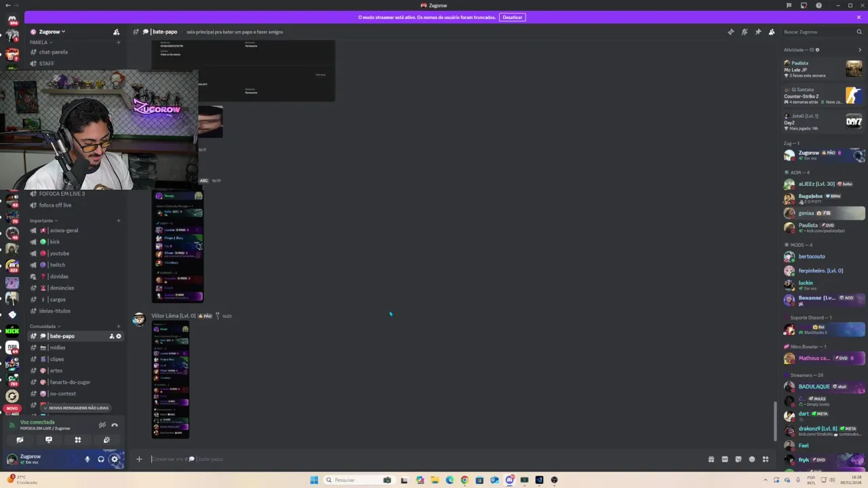Dismiss the purple streamer mode banner

859,17
